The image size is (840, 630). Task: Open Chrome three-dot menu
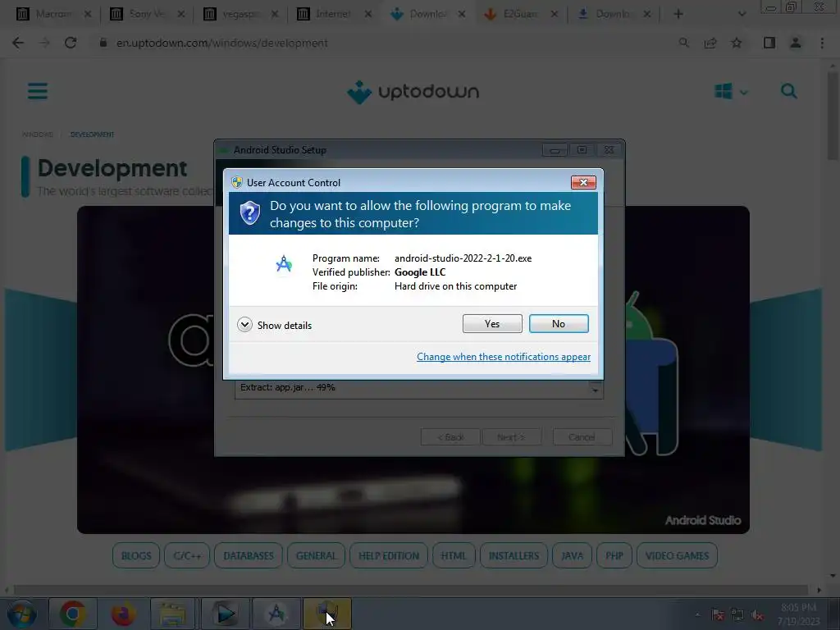tap(822, 43)
